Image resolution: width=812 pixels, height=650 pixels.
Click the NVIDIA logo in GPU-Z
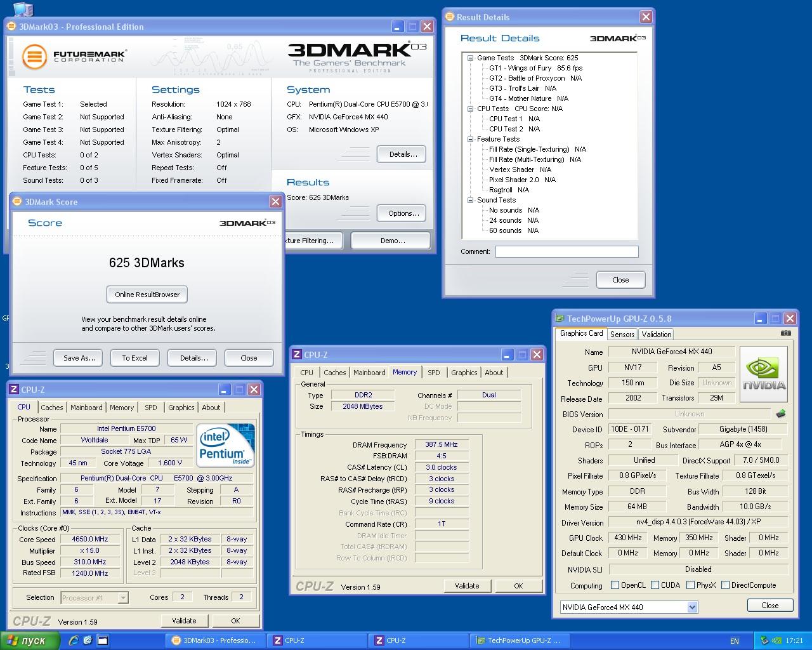tap(764, 374)
